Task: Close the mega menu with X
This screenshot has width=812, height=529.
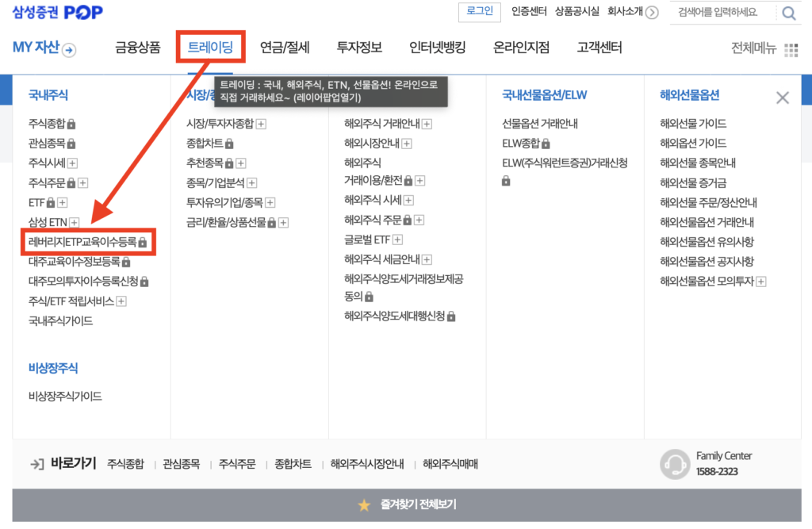Action: pyautogui.click(x=782, y=98)
